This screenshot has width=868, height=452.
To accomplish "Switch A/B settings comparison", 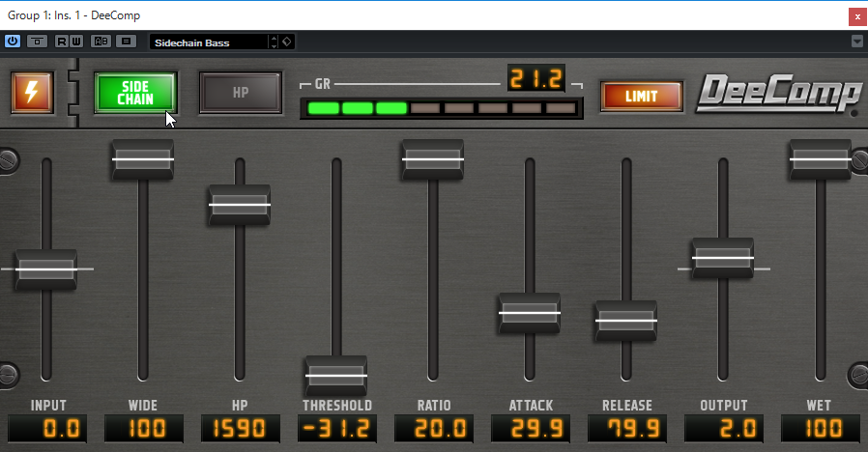I will pos(101,42).
